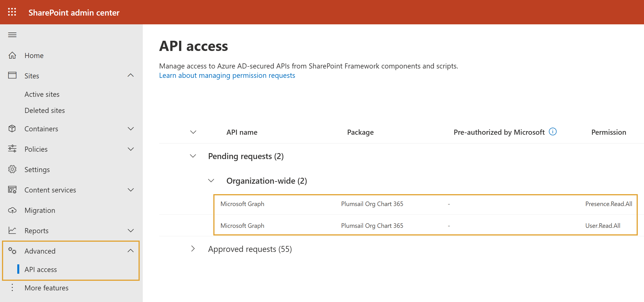Image resolution: width=644 pixels, height=302 pixels.
Task: Click the Reports chart icon
Action: tap(12, 230)
